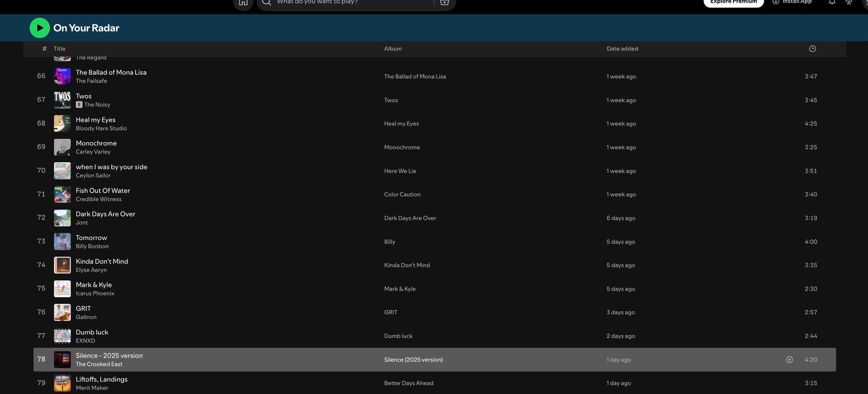Add Silence - 2025 version to Liked Songs
Screen dimensions: 868x394
pyautogui.click(x=789, y=360)
